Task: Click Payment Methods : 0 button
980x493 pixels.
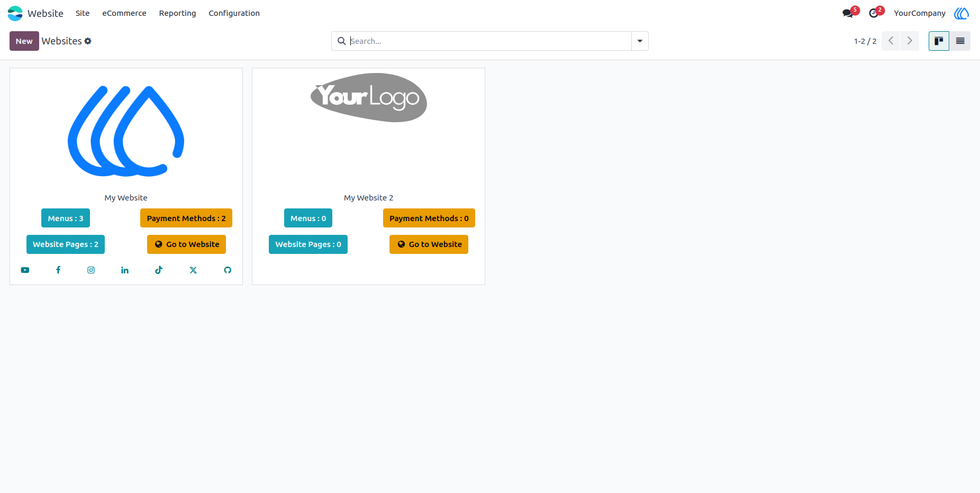Action: tap(429, 218)
